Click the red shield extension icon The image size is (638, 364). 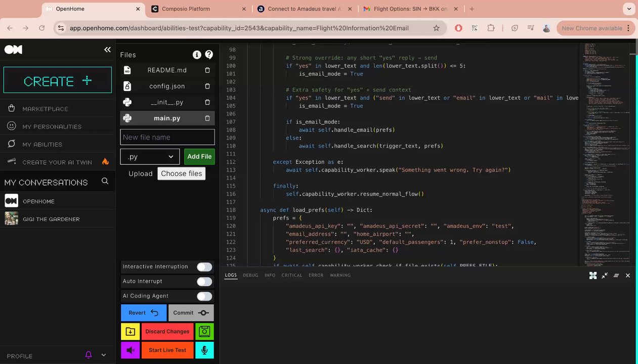point(458,28)
